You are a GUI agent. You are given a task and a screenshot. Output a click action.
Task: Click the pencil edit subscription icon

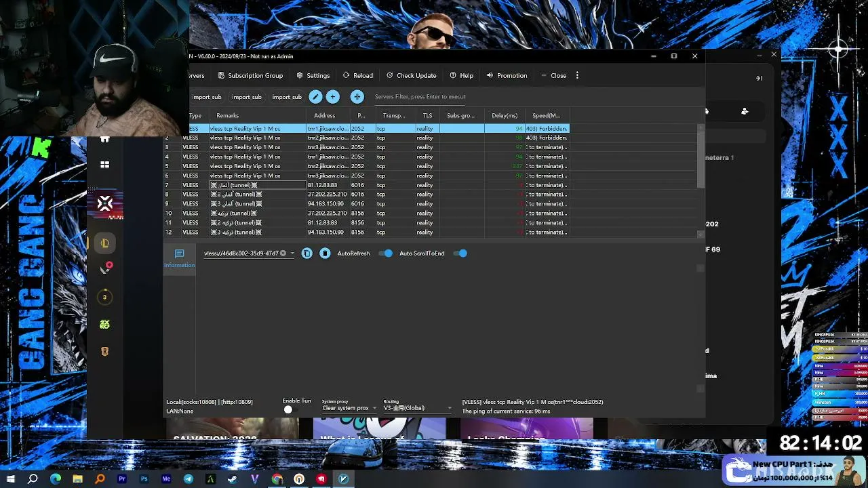pos(315,97)
